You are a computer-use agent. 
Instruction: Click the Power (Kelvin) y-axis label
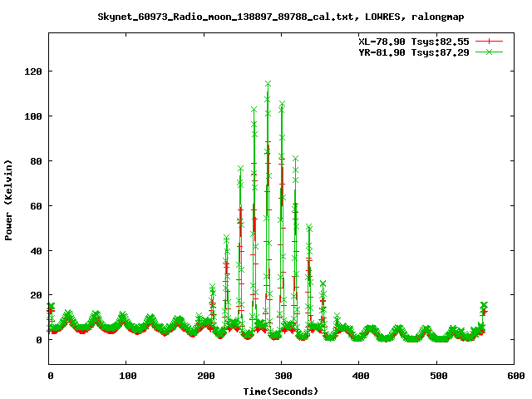coord(9,199)
